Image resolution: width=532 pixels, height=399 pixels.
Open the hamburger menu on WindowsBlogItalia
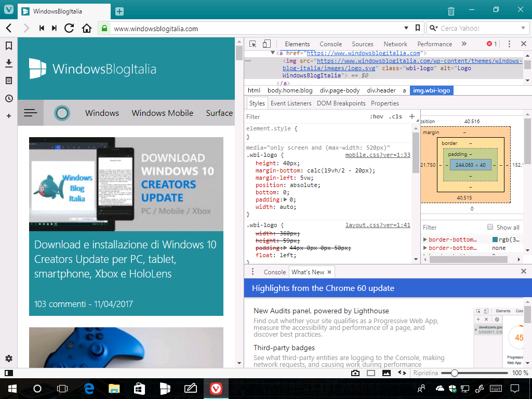[31, 113]
